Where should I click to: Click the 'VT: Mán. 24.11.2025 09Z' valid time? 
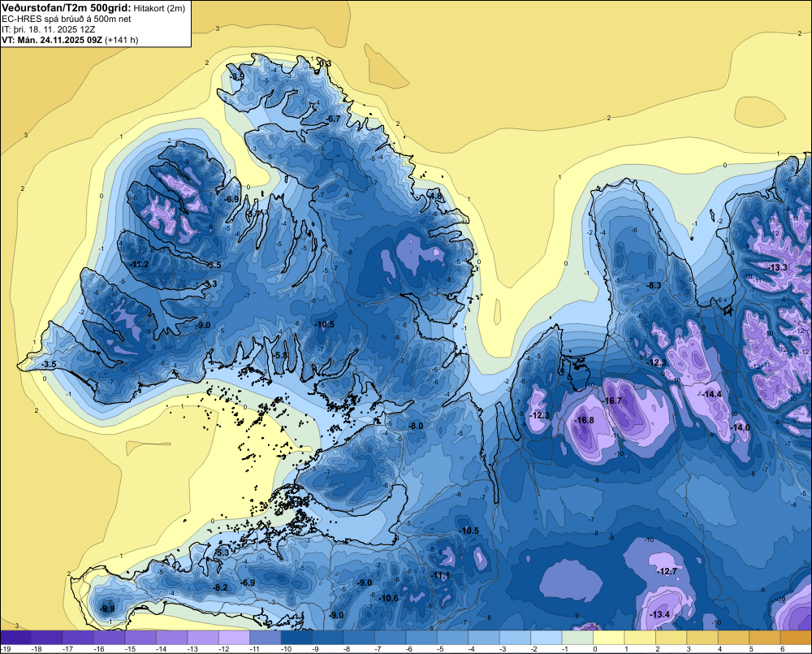(x=52, y=40)
